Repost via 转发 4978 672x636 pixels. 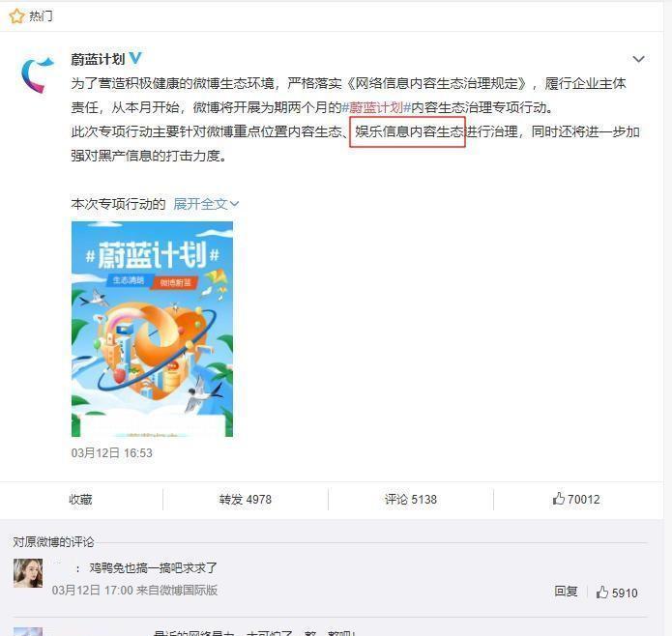[x=246, y=500]
